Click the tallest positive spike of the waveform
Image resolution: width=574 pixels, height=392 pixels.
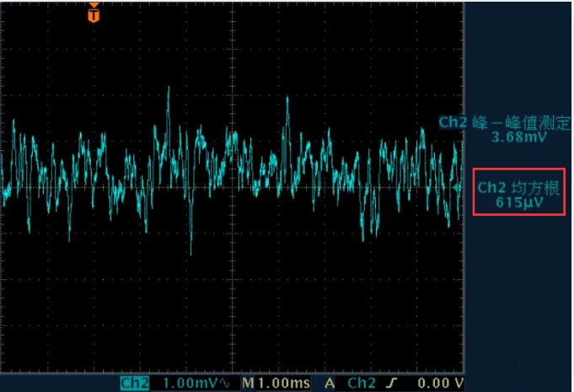tap(169, 88)
